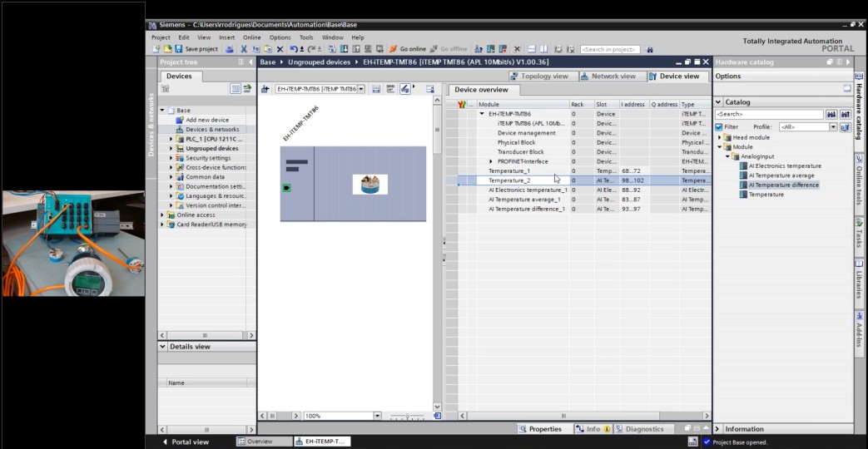
Task: Select Devices & networks in the project tree
Action: point(212,130)
